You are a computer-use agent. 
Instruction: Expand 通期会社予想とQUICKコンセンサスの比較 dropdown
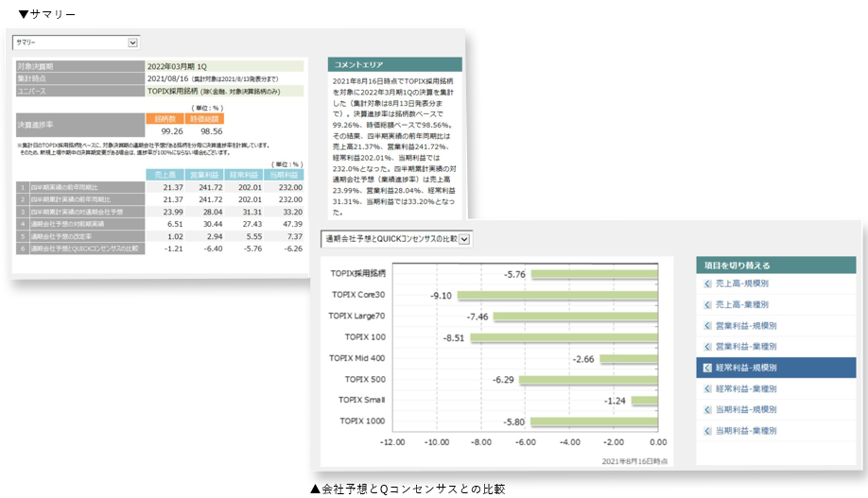pos(464,240)
